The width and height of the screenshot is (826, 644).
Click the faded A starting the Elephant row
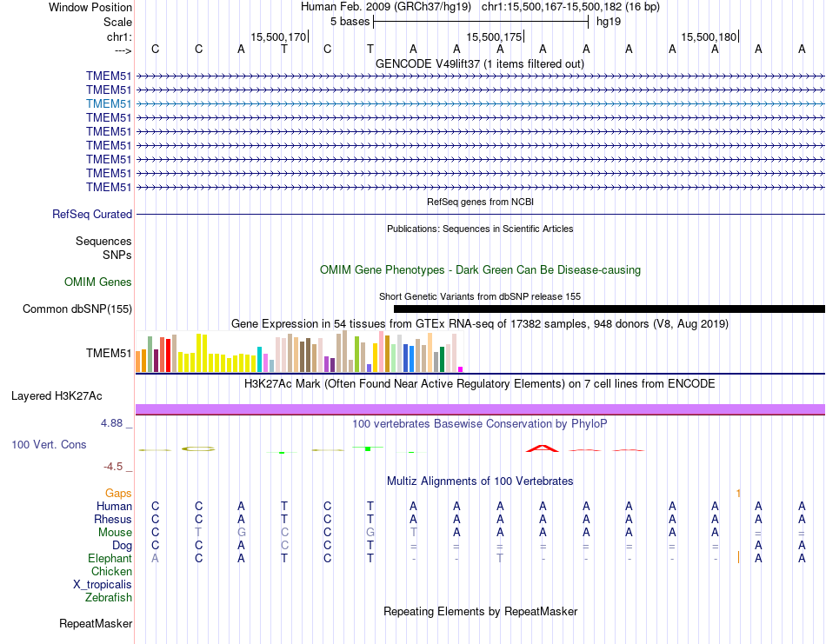pos(155,558)
